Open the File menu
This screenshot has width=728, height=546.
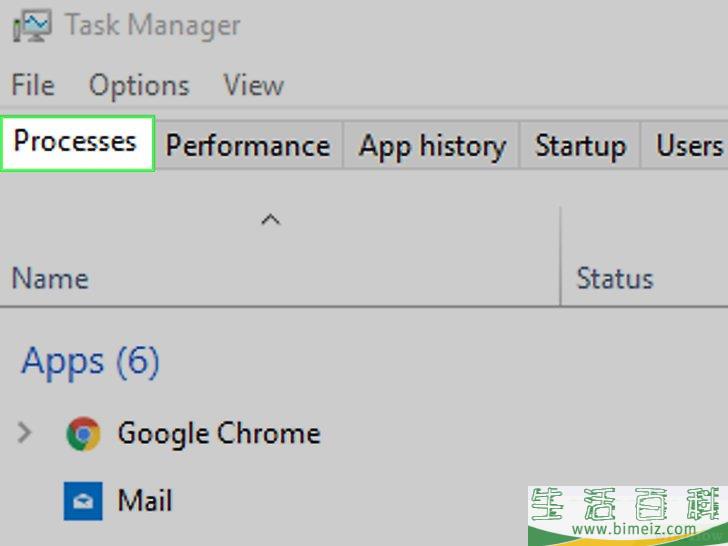point(33,85)
